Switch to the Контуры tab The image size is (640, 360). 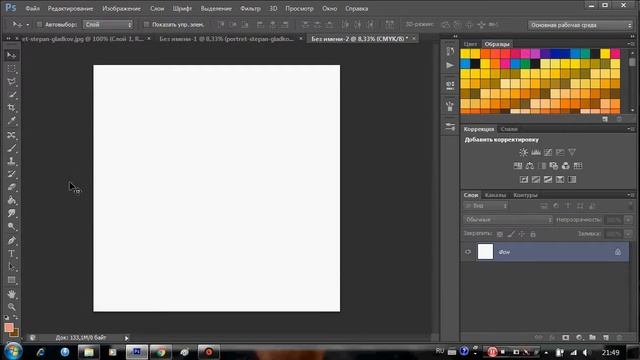(x=525, y=195)
